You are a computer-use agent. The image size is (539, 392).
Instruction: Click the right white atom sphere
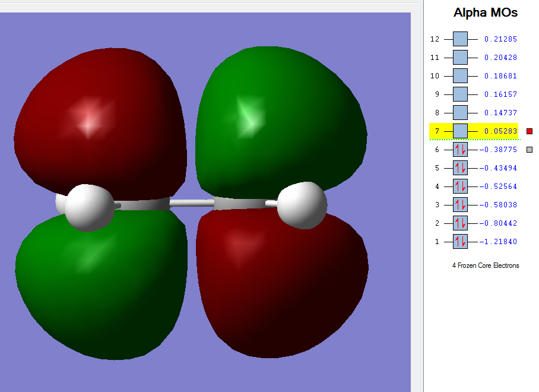[302, 206]
